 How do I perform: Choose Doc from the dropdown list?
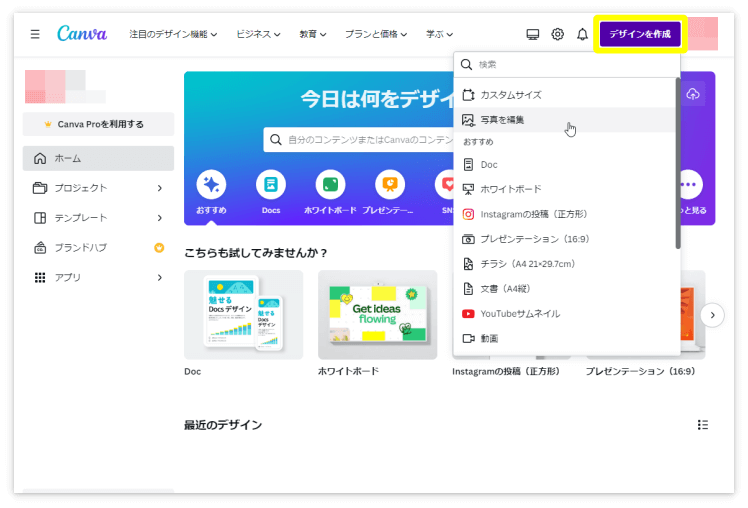[x=565, y=165]
